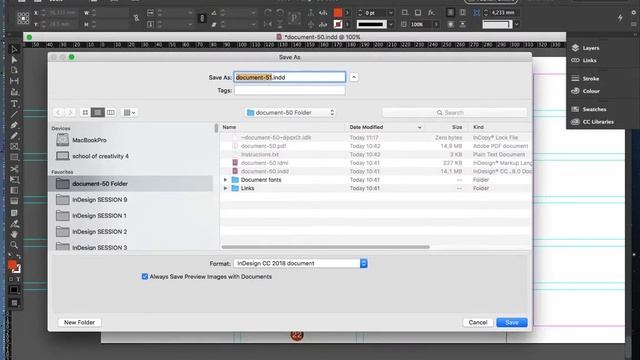This screenshot has height=360, width=640.
Task: Select the Zoom tool in toolbox
Action: click(14, 245)
